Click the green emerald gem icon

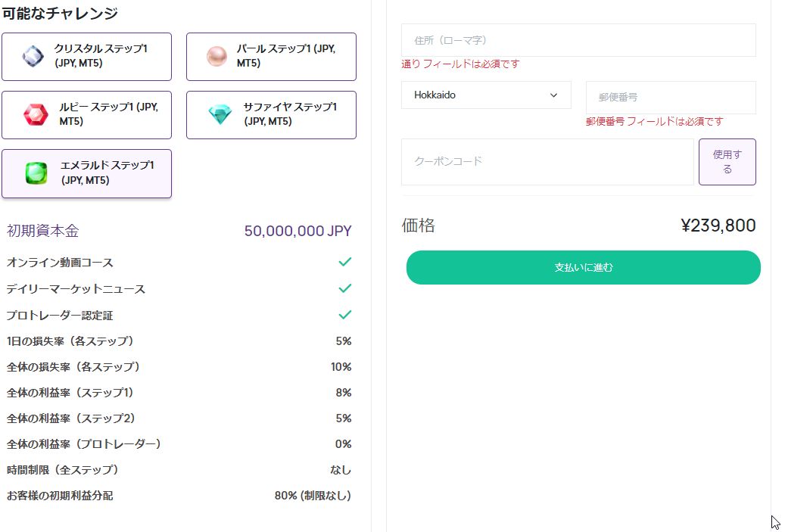point(36,173)
